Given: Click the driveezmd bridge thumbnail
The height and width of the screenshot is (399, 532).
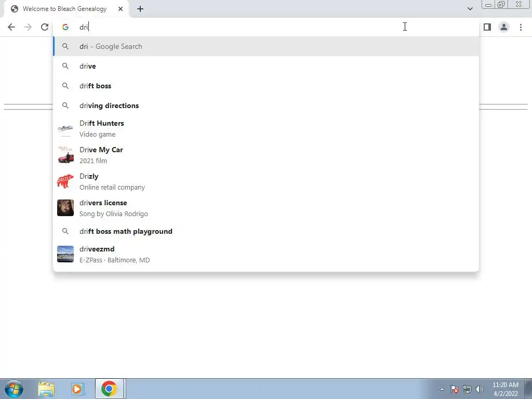Looking at the screenshot, I should 65,254.
